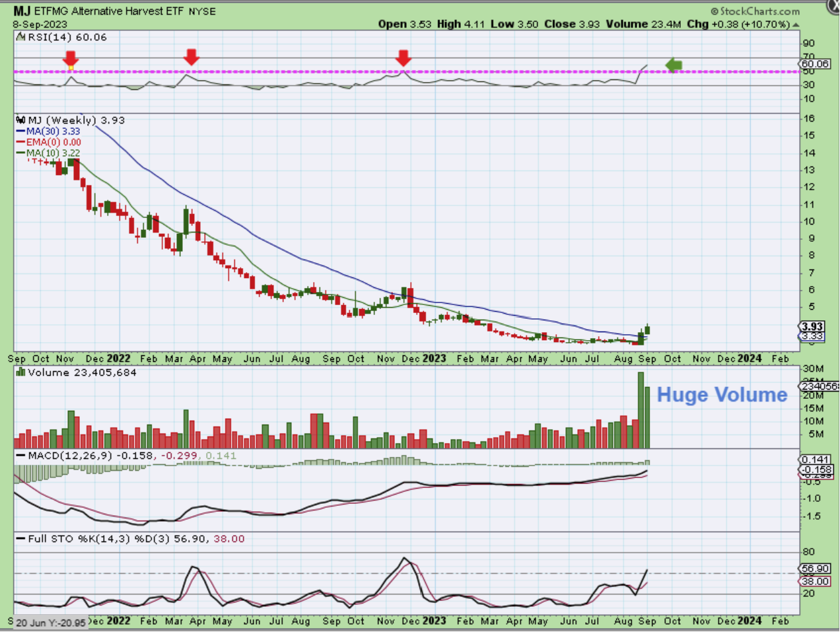Click the 16 label on price axis

point(809,119)
